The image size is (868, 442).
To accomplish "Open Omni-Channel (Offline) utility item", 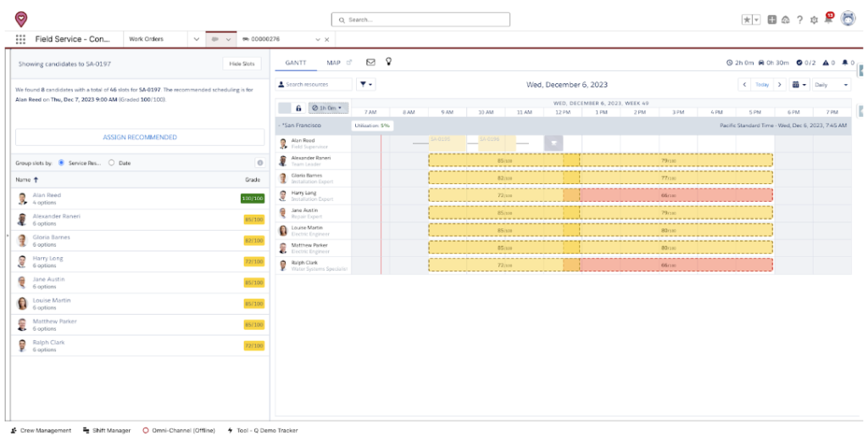I will point(179,430).
